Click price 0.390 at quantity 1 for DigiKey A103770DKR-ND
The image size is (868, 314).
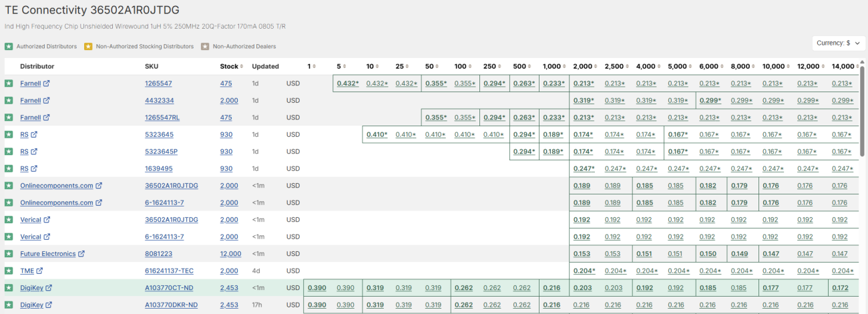316,305
